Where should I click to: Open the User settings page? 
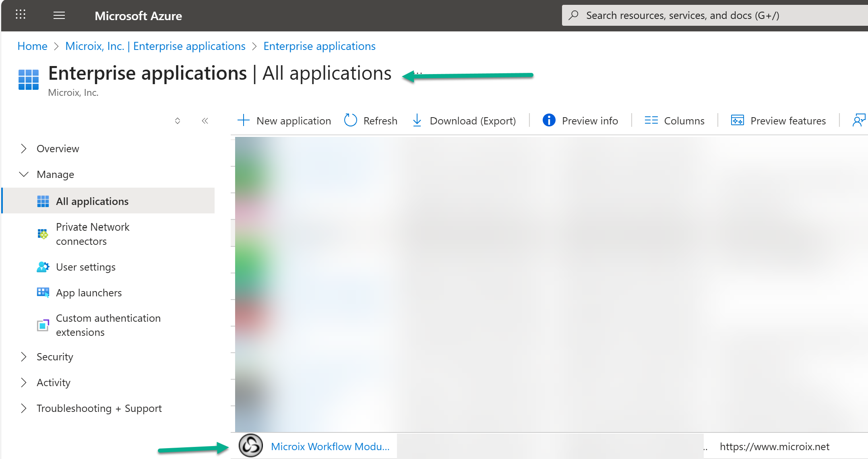(x=86, y=267)
